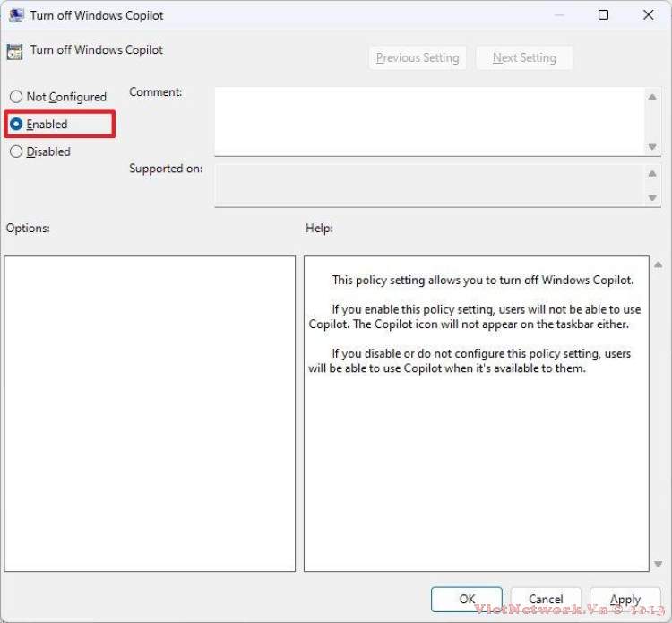Click the Supported on: label

point(166,169)
